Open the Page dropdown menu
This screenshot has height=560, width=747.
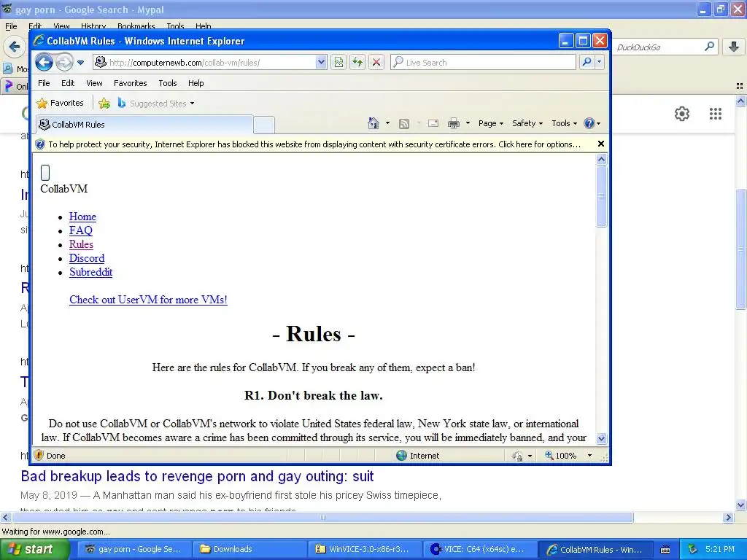pos(491,123)
